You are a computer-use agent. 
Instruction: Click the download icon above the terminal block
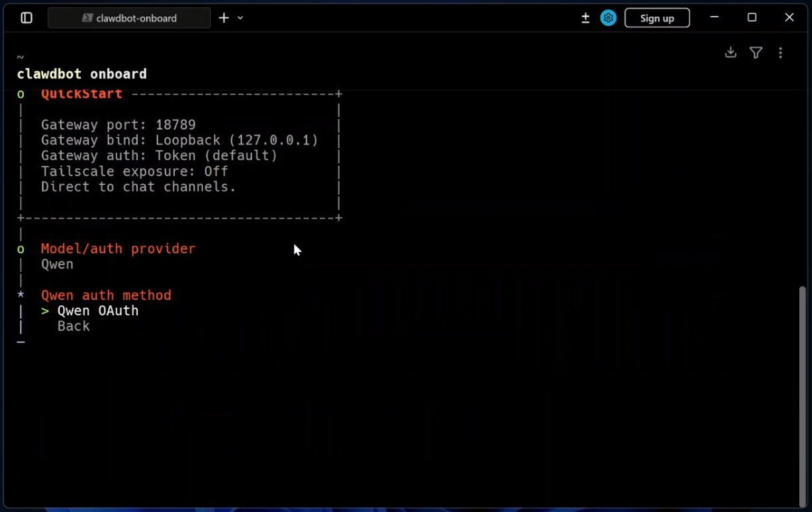[x=730, y=53]
